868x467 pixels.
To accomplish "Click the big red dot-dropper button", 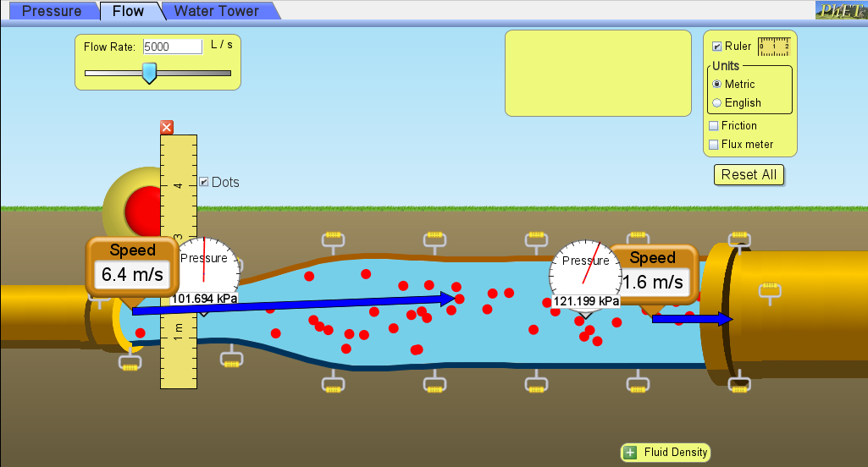I will [x=144, y=212].
